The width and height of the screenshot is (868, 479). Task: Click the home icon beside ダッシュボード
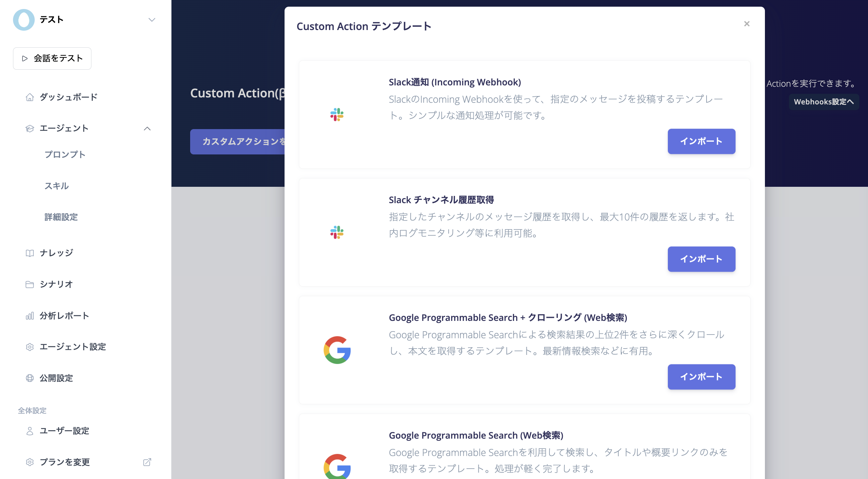point(30,97)
